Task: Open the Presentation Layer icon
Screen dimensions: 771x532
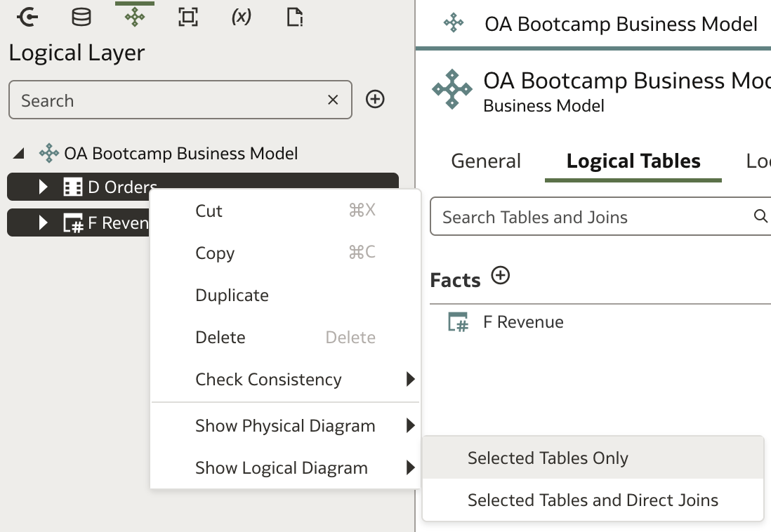Action: pyautogui.click(x=187, y=18)
